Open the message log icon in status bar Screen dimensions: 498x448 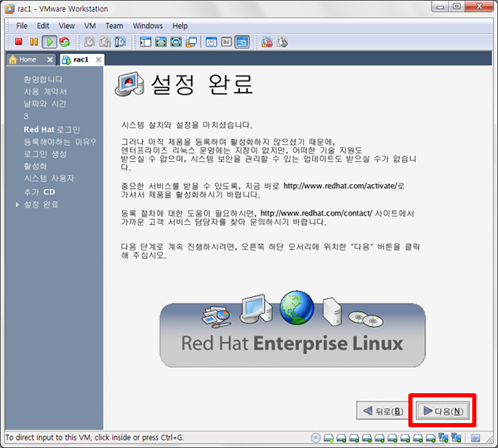(476, 438)
